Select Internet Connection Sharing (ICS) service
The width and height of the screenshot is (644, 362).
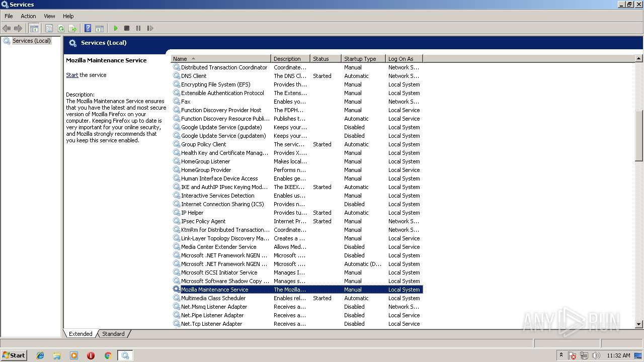click(x=297, y=204)
